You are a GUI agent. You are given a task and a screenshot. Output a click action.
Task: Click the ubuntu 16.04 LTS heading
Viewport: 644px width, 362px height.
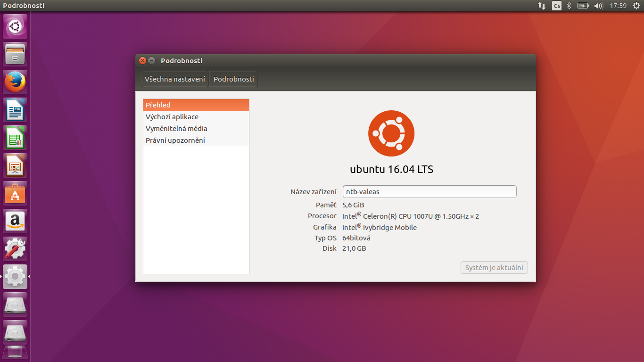[391, 170]
